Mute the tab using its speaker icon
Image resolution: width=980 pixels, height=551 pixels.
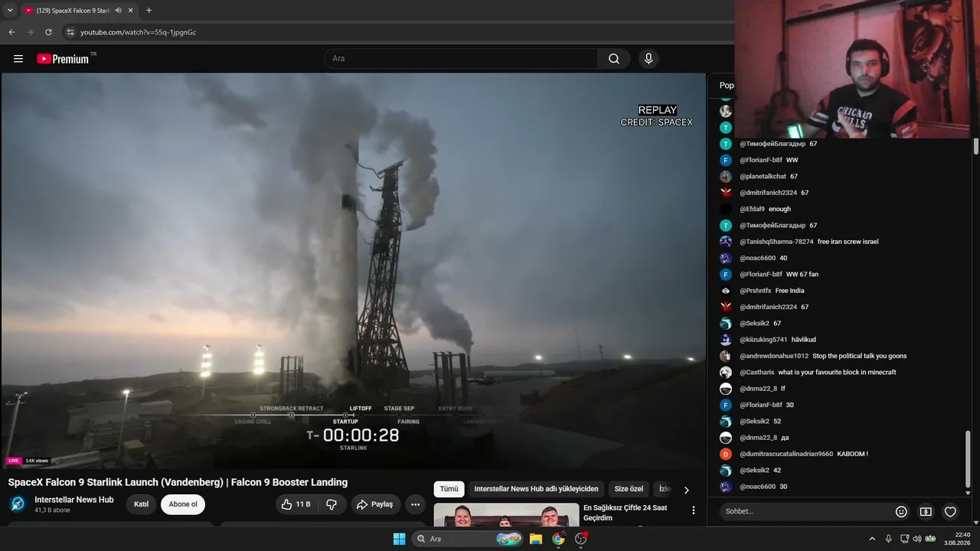tap(118, 11)
